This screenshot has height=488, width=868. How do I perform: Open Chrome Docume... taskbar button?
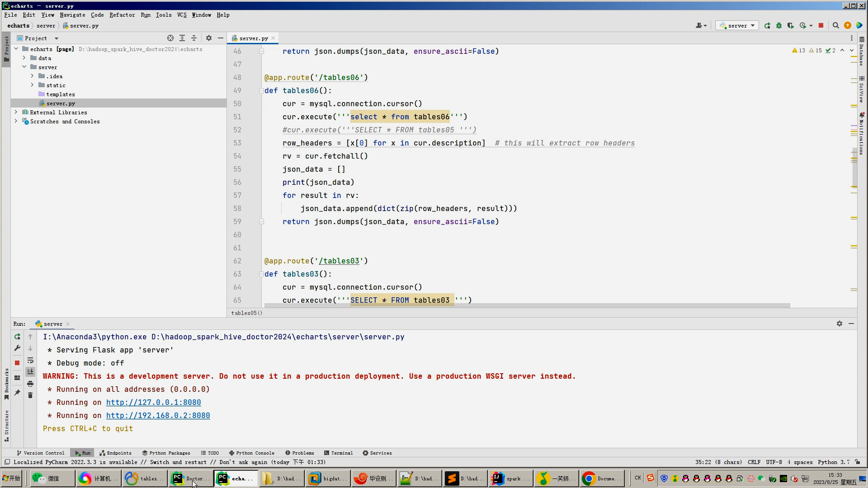(602, 479)
